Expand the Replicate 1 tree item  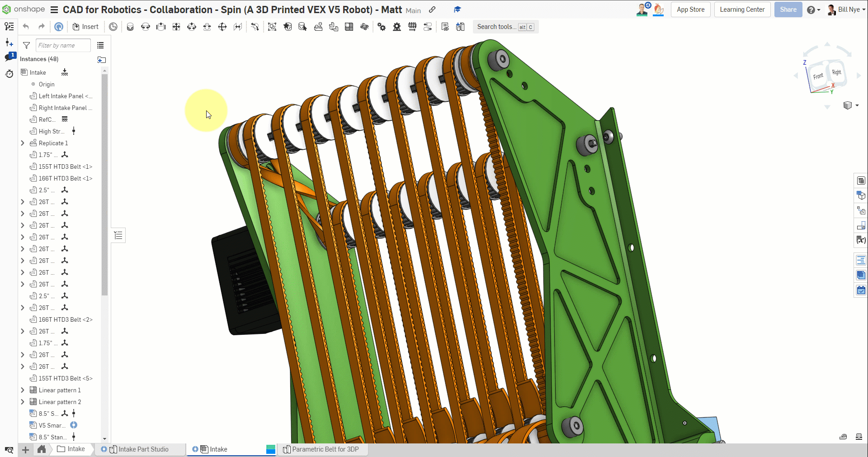tap(23, 143)
